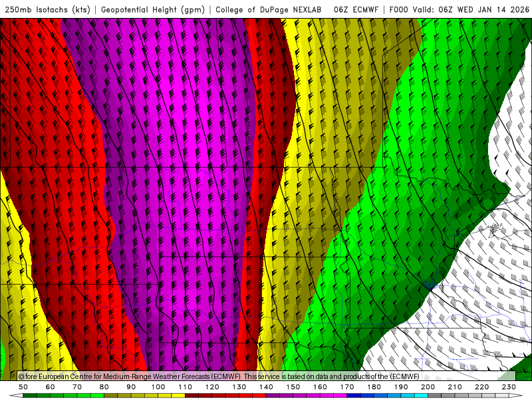This screenshot has height=399, width=532.
Task: Click the cyan swatch just left of the 200 mark
Action: [x=421, y=396]
